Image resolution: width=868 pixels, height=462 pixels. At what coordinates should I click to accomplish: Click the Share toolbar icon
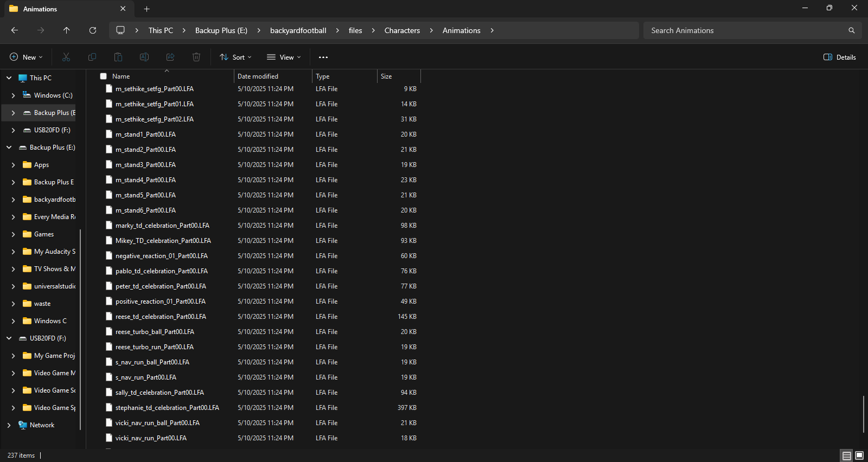170,57
